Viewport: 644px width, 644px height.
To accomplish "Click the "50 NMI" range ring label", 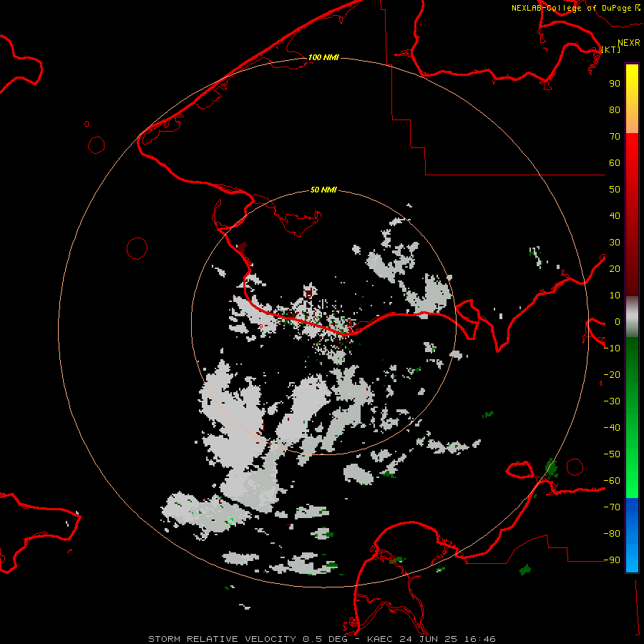I will pyautogui.click(x=323, y=190).
